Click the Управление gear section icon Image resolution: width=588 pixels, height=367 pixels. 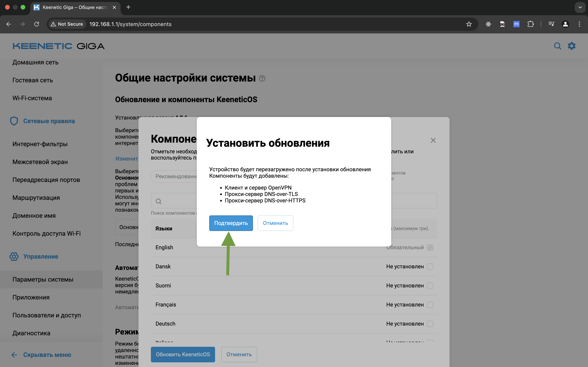(x=14, y=256)
